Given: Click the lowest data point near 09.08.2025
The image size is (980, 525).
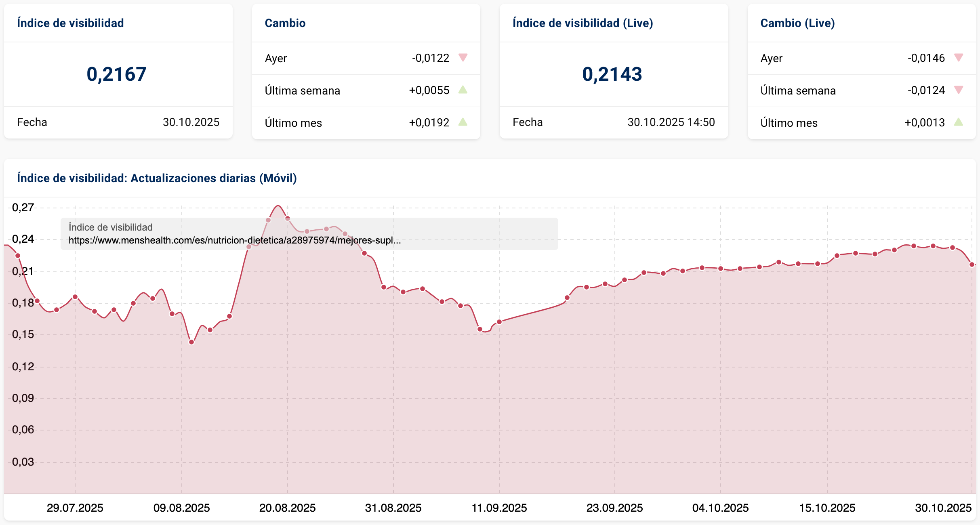Looking at the screenshot, I should 191,342.
